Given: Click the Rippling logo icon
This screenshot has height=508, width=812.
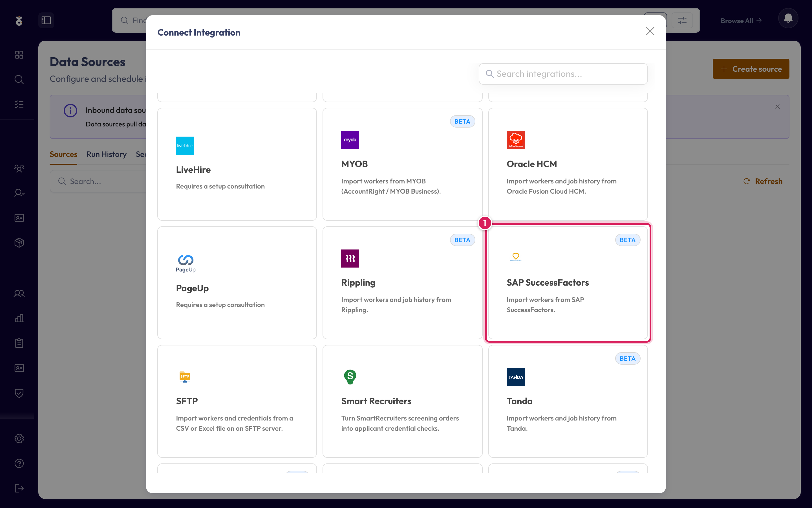Looking at the screenshot, I should (x=350, y=258).
